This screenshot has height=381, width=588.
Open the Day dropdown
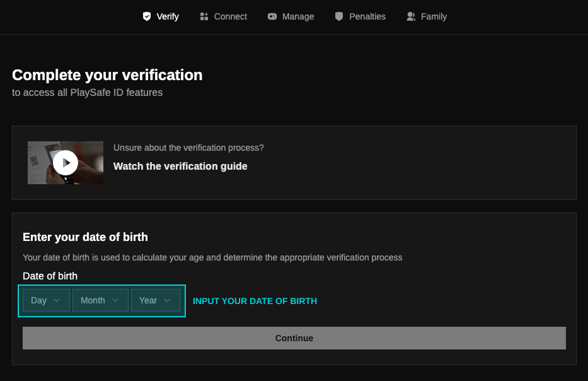pos(45,300)
